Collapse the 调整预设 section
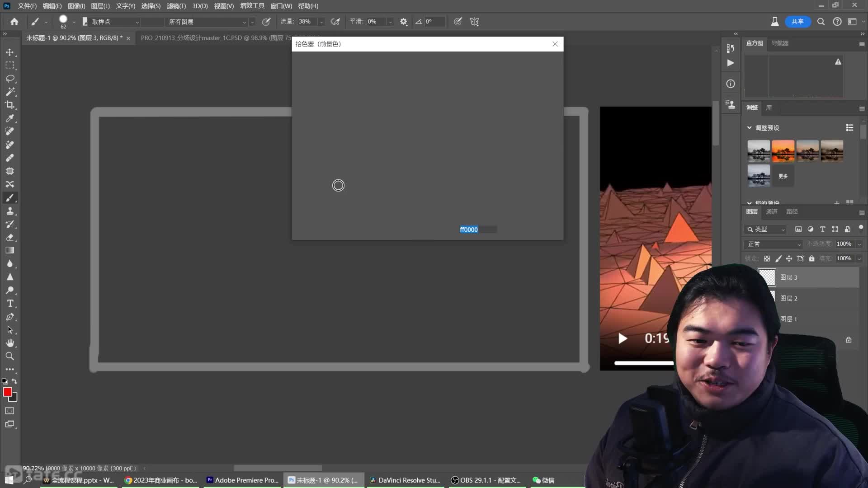 [749, 128]
